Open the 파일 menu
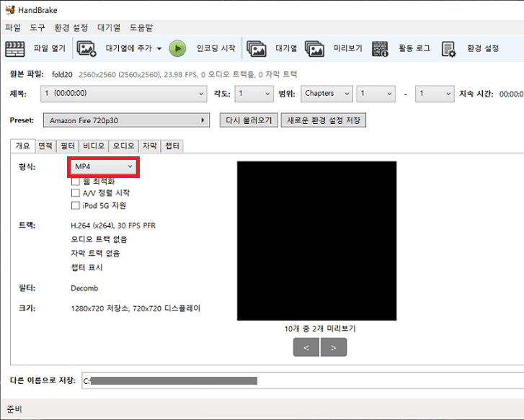Image resolution: width=524 pixels, height=420 pixels. 13,27
